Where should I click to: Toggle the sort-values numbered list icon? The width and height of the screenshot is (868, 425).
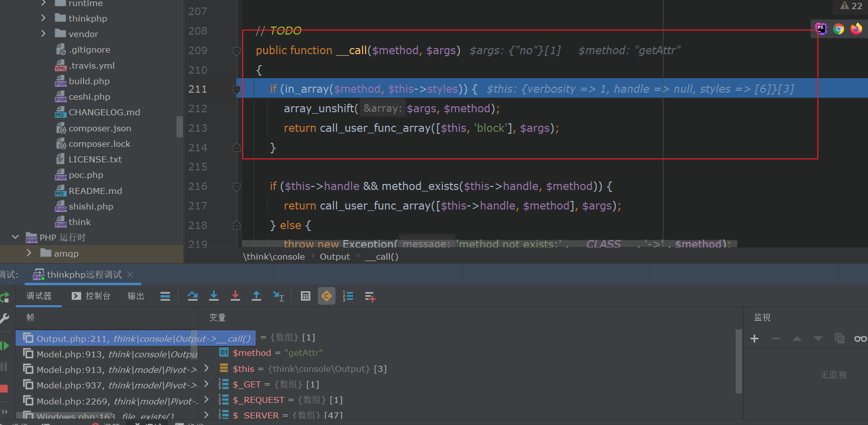348,296
